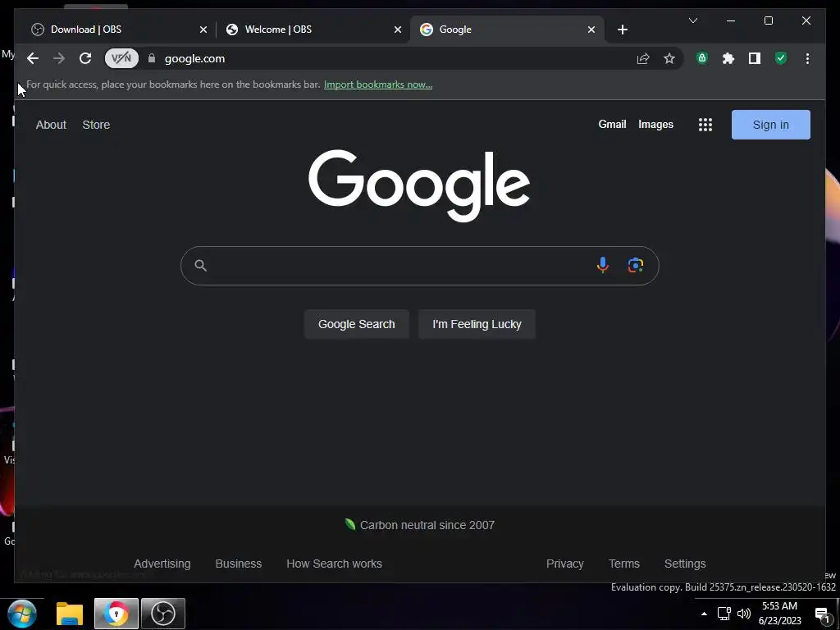The height and width of the screenshot is (630, 840).
Task: Click the address bar showing google.com
Action: point(394,58)
